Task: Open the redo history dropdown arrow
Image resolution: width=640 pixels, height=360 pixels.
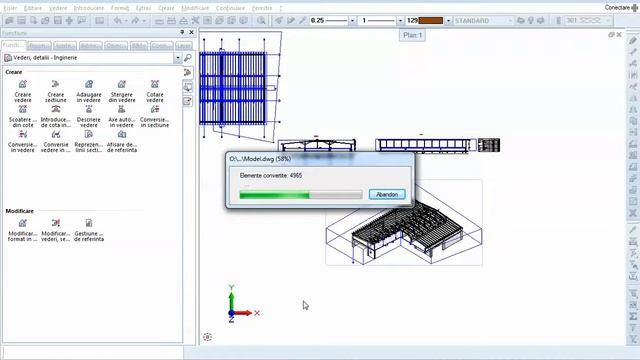Action: (x=144, y=20)
